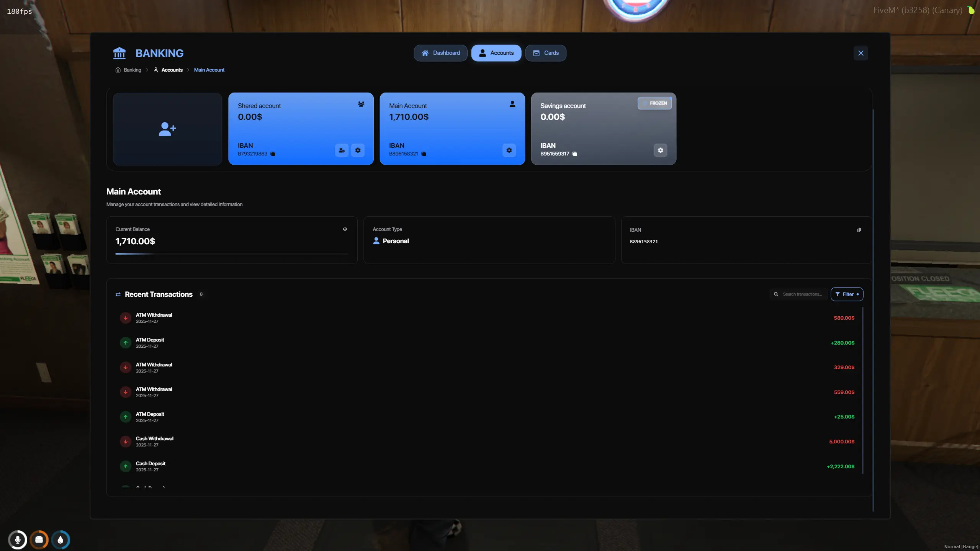Toggle the microphone icon bottom left

click(18, 540)
